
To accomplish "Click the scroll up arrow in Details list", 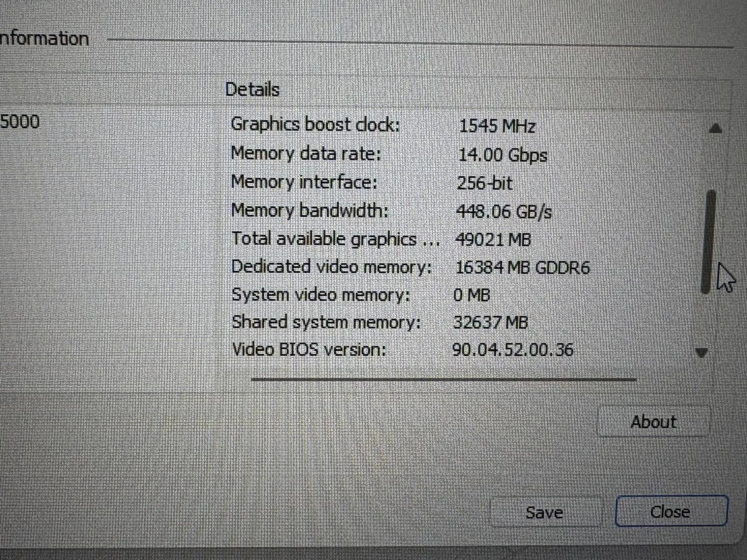I will tap(715, 128).
